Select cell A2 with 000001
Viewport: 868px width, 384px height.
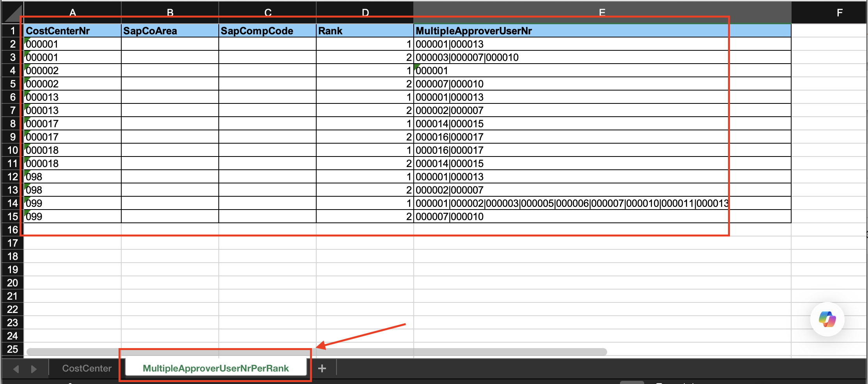coord(73,44)
